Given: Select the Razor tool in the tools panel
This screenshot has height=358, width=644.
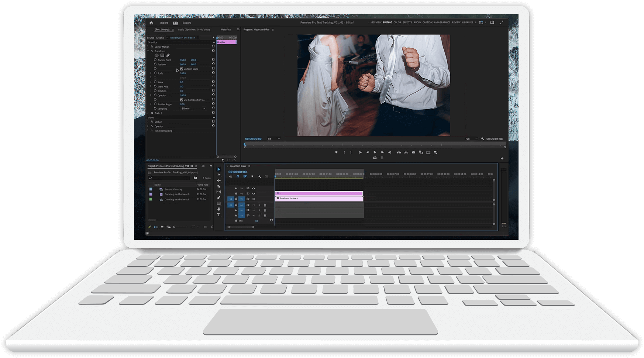Looking at the screenshot, I should pyautogui.click(x=218, y=186).
